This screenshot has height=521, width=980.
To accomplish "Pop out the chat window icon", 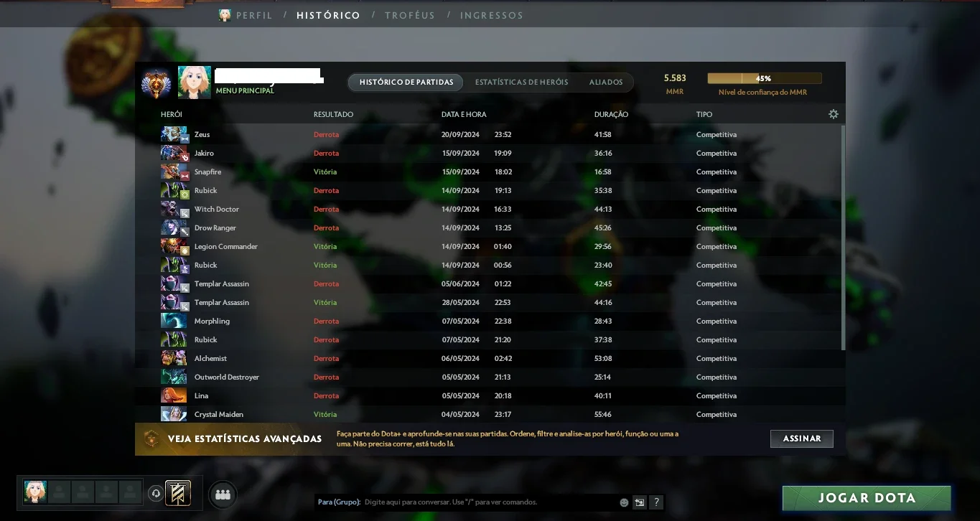I will [640, 502].
